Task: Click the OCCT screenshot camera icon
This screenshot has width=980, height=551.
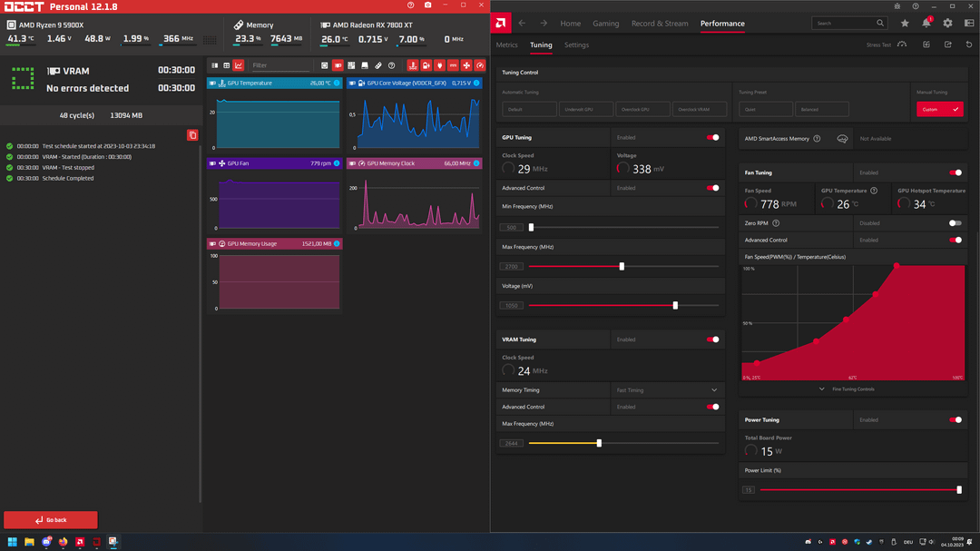Action: 428,5
